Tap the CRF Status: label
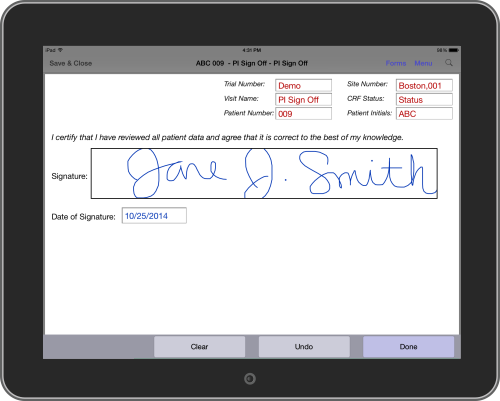 366,99
